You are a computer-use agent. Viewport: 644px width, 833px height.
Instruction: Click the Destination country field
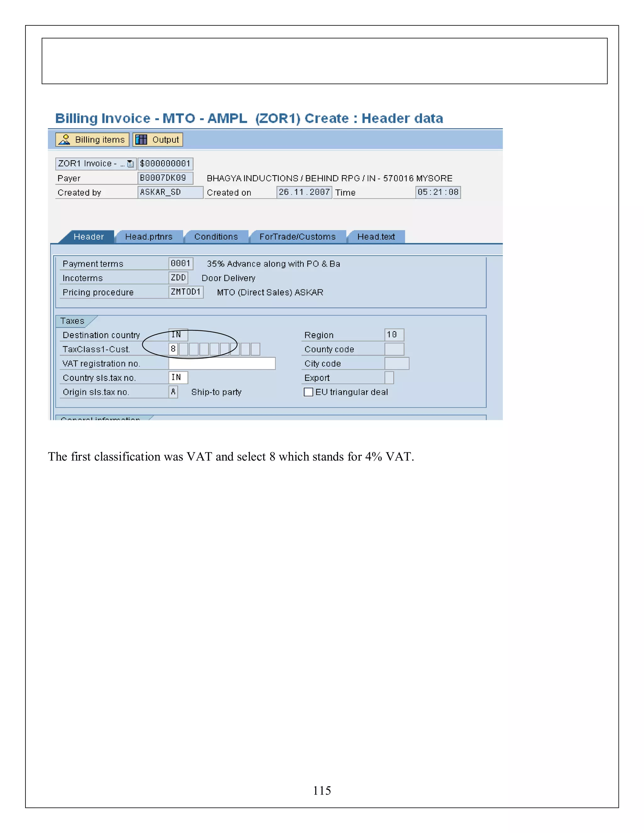178,335
